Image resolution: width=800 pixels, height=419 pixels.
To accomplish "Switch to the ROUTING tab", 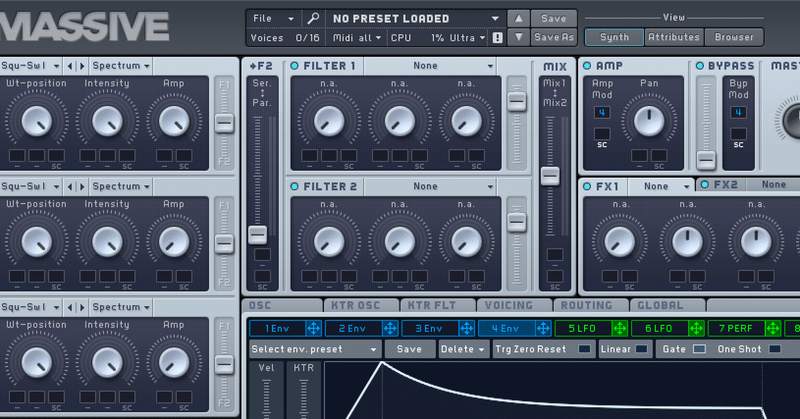I will pos(591,305).
